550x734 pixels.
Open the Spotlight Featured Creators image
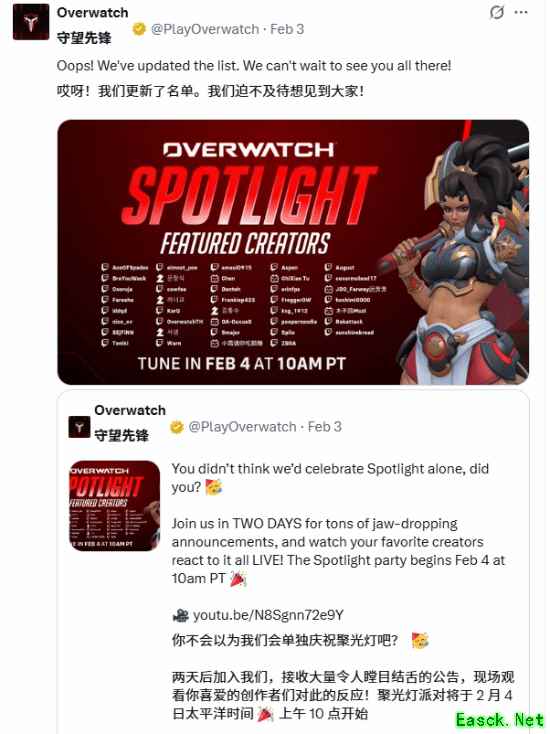pos(293,252)
